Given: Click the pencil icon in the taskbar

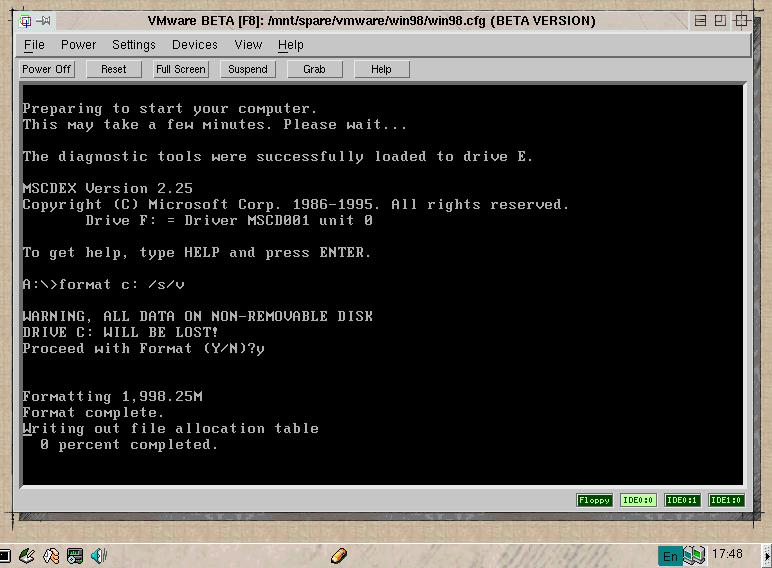Looking at the screenshot, I should click(x=26, y=555).
